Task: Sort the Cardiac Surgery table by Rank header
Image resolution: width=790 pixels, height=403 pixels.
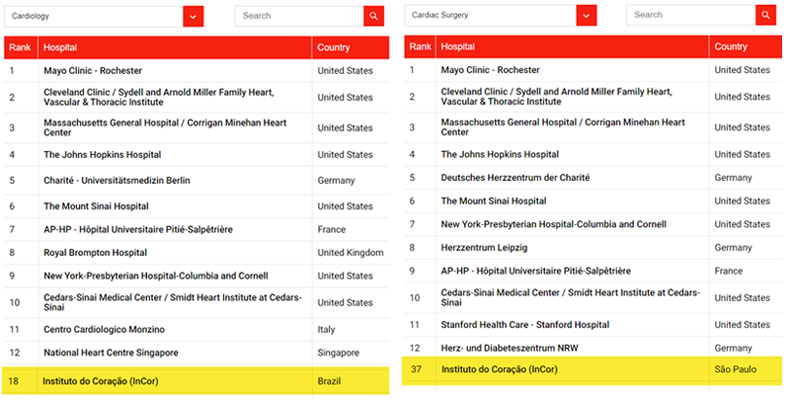Action: 420,46
